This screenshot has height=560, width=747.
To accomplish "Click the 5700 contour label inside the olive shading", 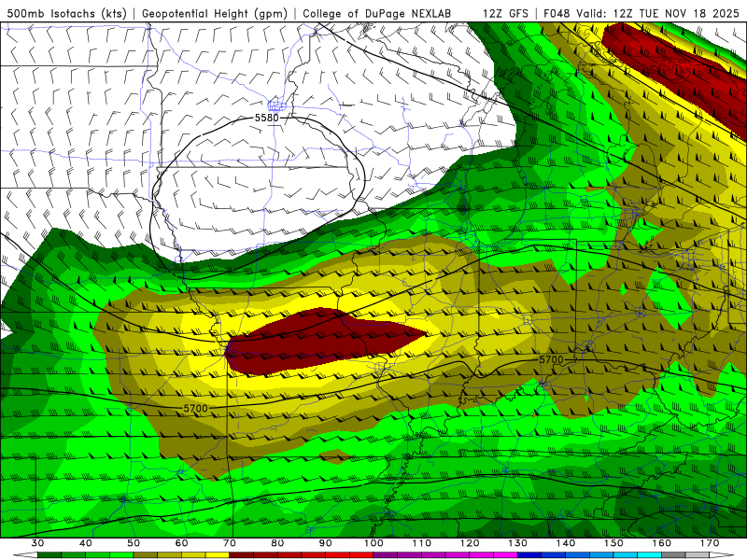I will [551, 359].
